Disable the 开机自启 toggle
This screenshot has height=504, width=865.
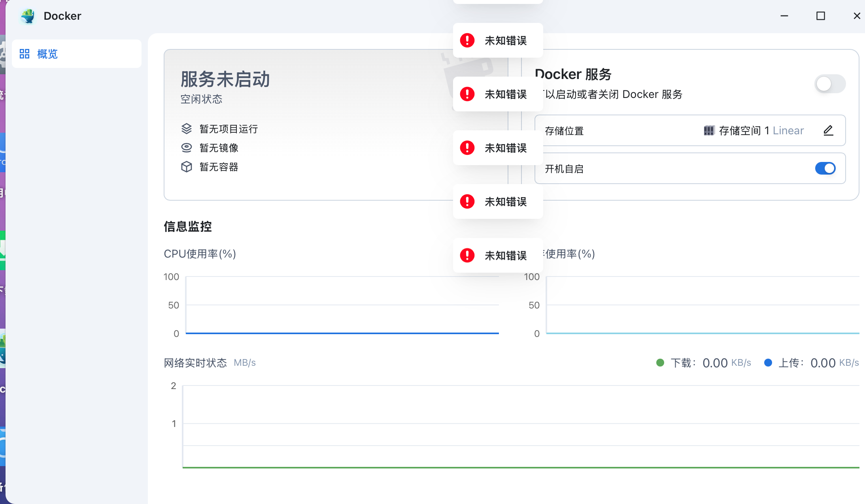[825, 168]
